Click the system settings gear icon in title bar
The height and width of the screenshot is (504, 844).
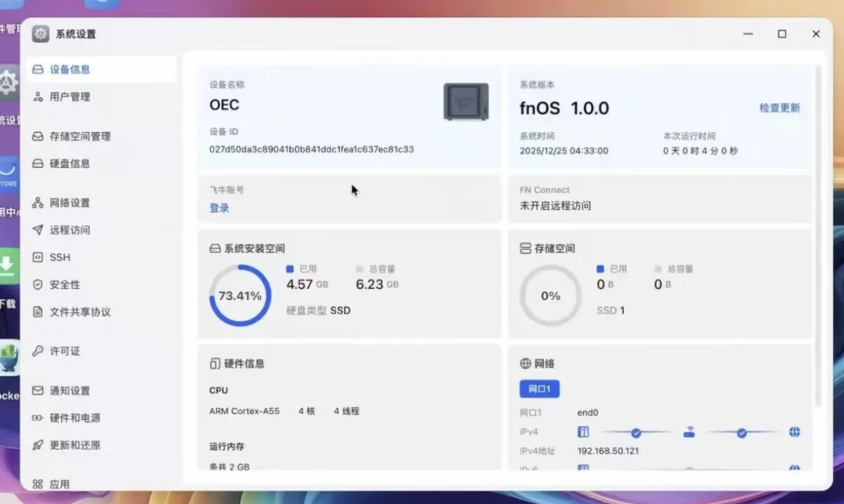point(41,34)
